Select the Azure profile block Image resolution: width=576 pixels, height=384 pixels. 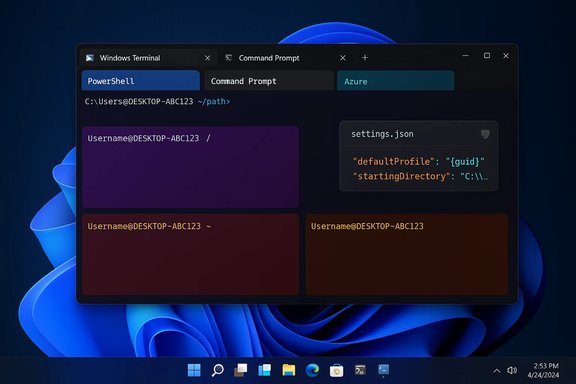[396, 81]
